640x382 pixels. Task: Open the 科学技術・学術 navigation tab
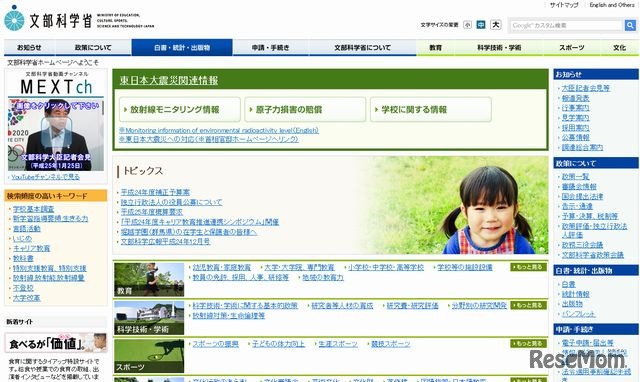tap(499, 47)
